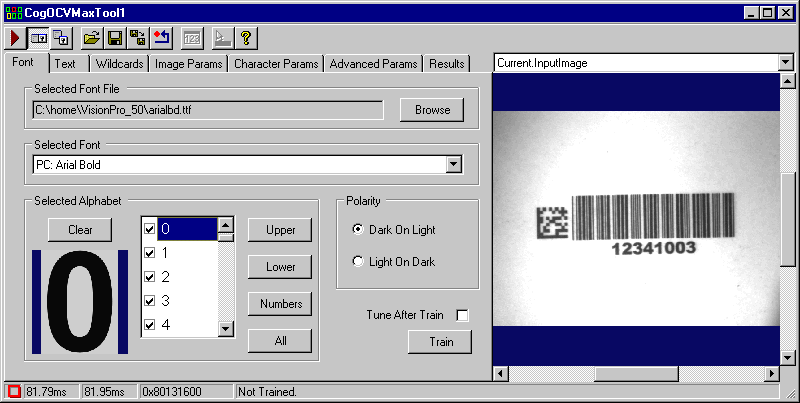Enable the Tune After Train checkbox

(x=462, y=315)
